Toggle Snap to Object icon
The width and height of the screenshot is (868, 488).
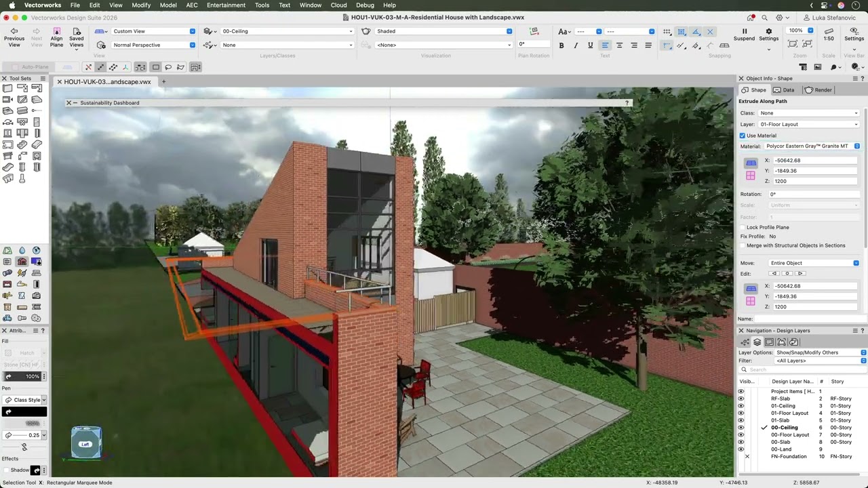[682, 32]
